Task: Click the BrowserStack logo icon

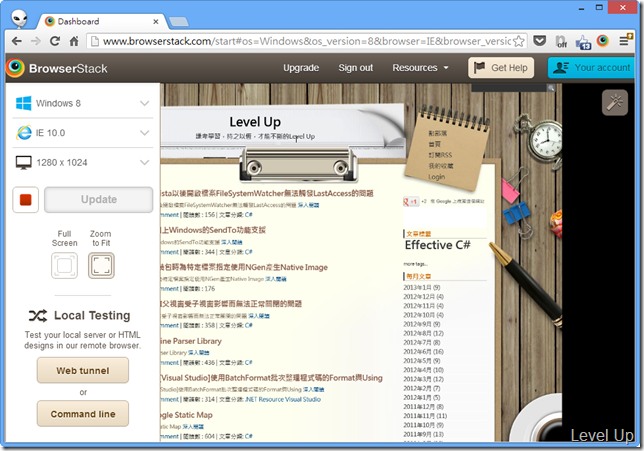Action: click(15, 68)
